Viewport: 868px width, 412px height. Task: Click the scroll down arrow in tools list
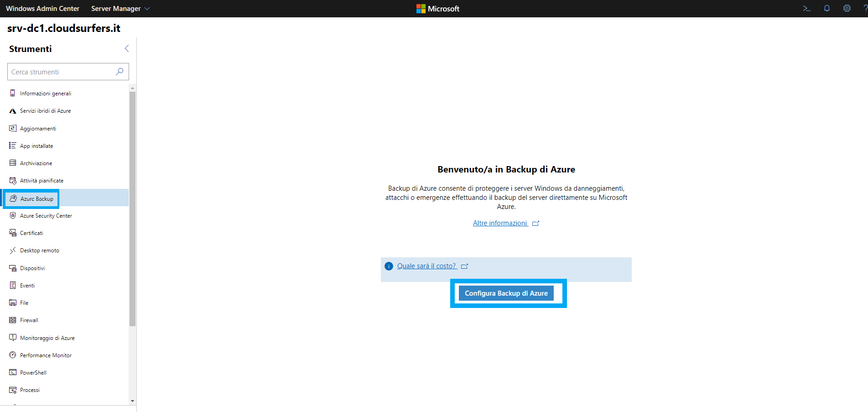(x=133, y=401)
